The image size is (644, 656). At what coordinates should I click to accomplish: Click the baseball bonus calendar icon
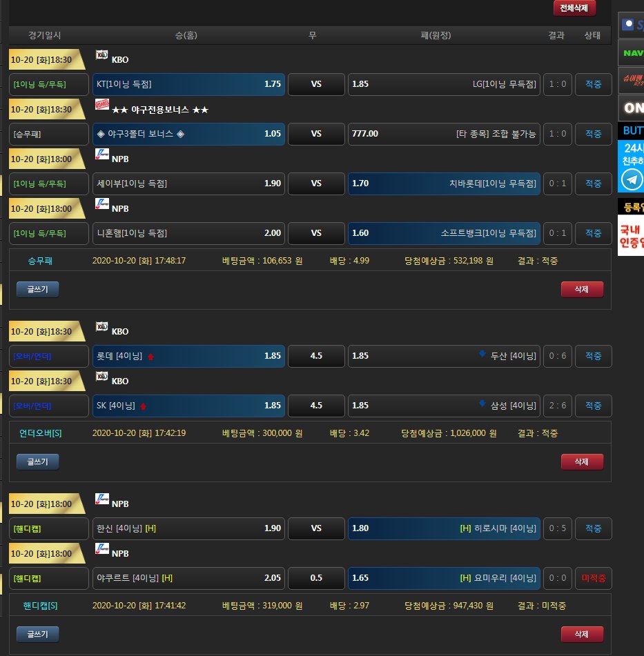(x=102, y=105)
